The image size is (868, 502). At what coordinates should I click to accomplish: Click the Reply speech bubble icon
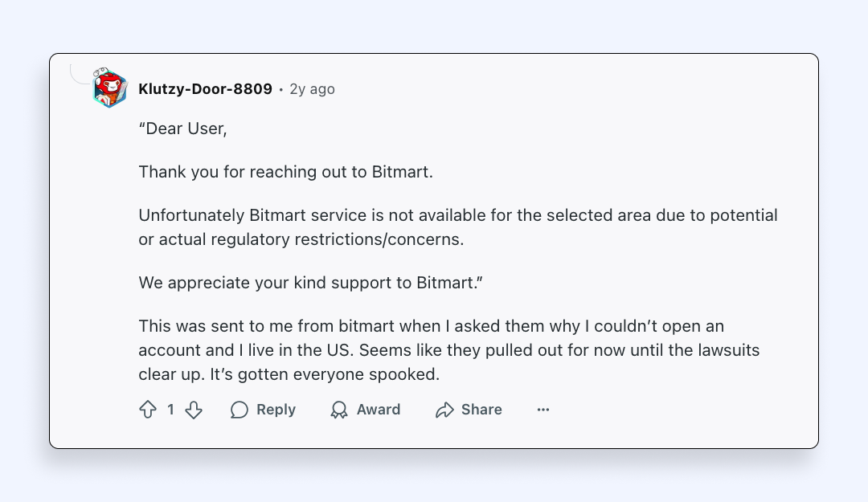[x=240, y=410]
